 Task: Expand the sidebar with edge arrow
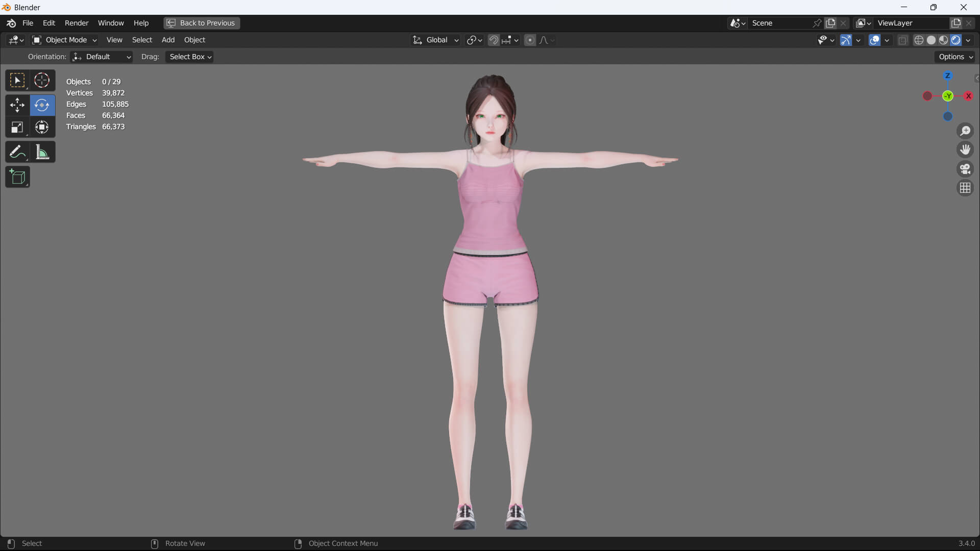click(976, 78)
